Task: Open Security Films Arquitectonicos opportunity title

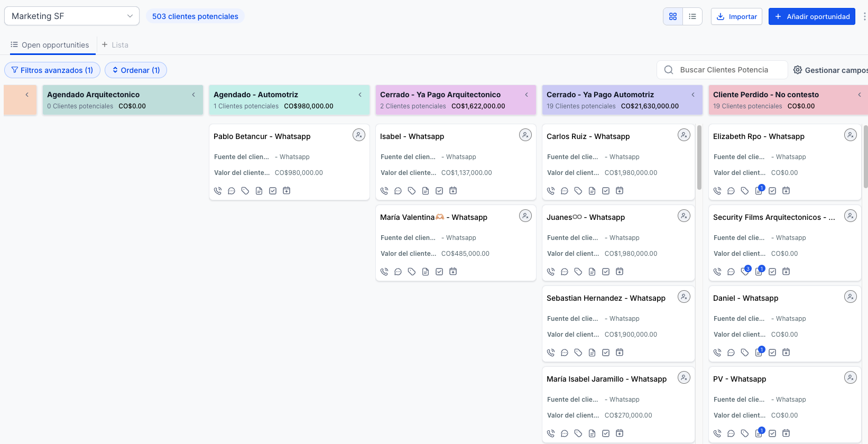Action: click(x=774, y=217)
